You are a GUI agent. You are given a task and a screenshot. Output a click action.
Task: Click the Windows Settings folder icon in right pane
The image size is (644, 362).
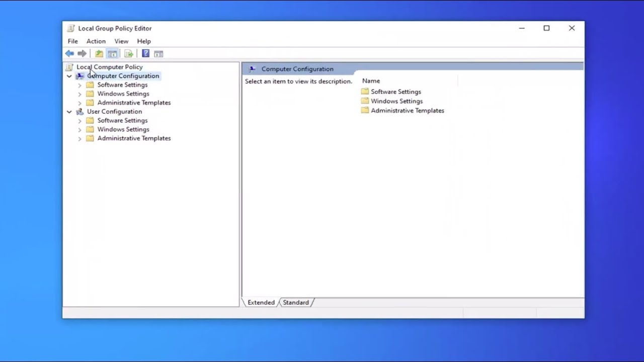click(x=365, y=101)
